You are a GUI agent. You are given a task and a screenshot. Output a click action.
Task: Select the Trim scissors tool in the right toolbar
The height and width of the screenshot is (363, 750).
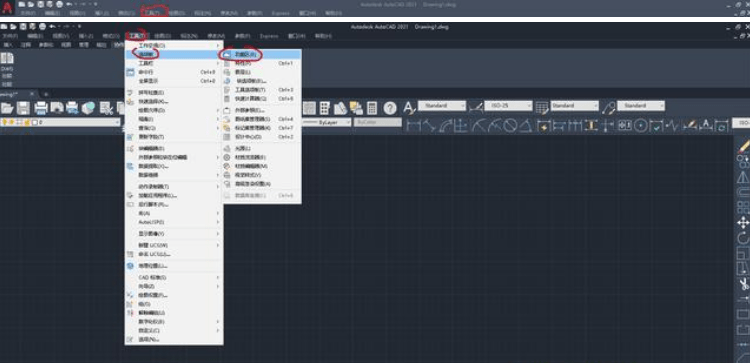(x=744, y=284)
